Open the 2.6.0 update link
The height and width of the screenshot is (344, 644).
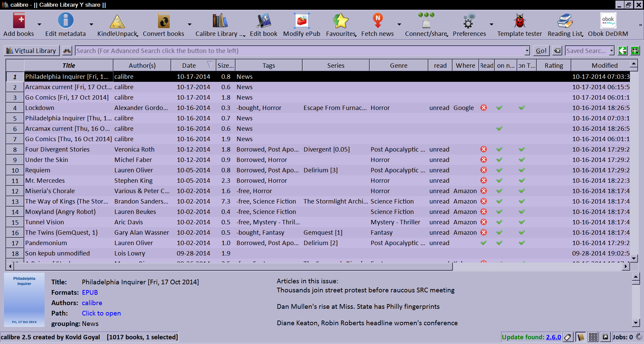coord(553,337)
